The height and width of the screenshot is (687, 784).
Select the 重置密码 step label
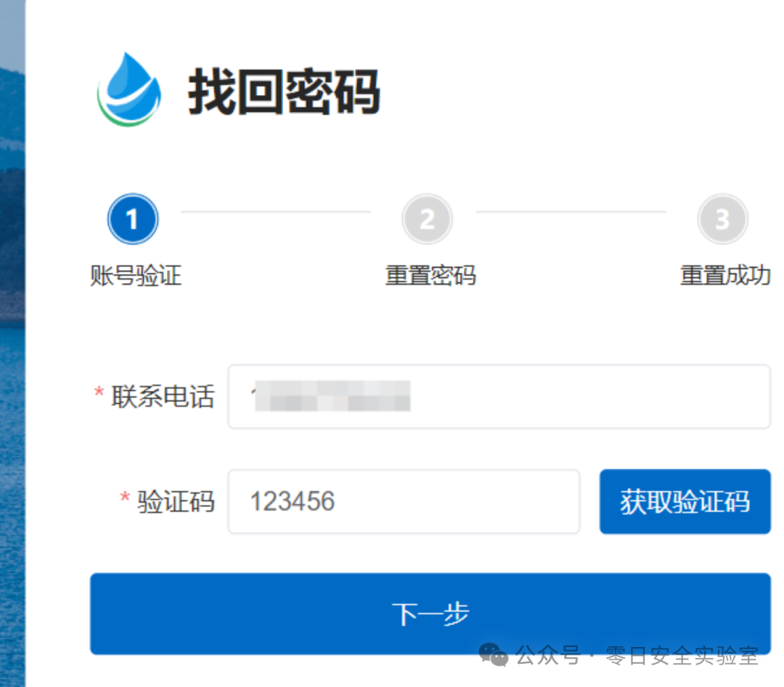[428, 276]
